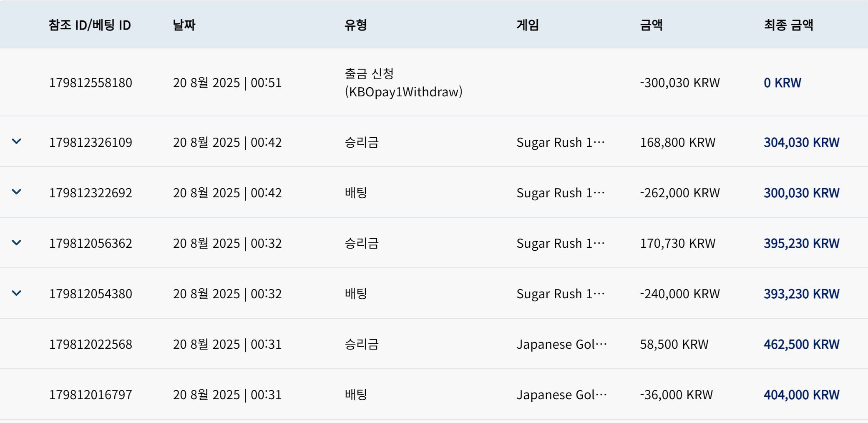This screenshot has height=423, width=868.
Task: Click the 참조 ID/베팅 ID column header
Action: (x=90, y=25)
